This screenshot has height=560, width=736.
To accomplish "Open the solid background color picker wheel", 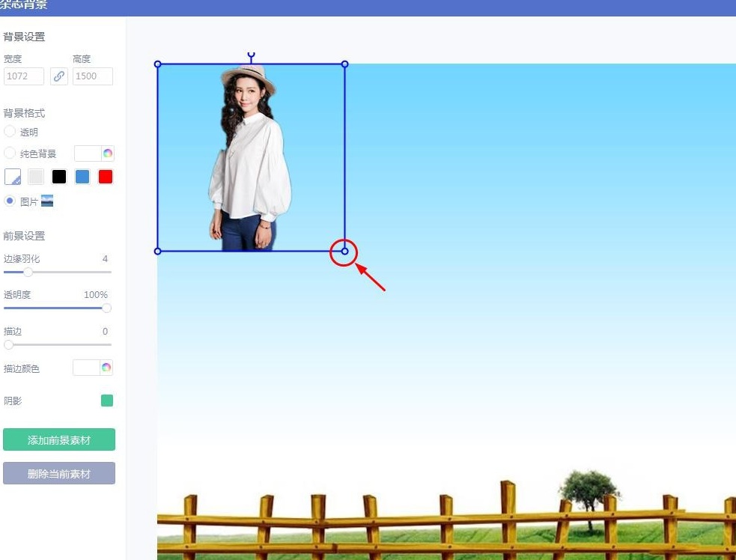I will 108,153.
